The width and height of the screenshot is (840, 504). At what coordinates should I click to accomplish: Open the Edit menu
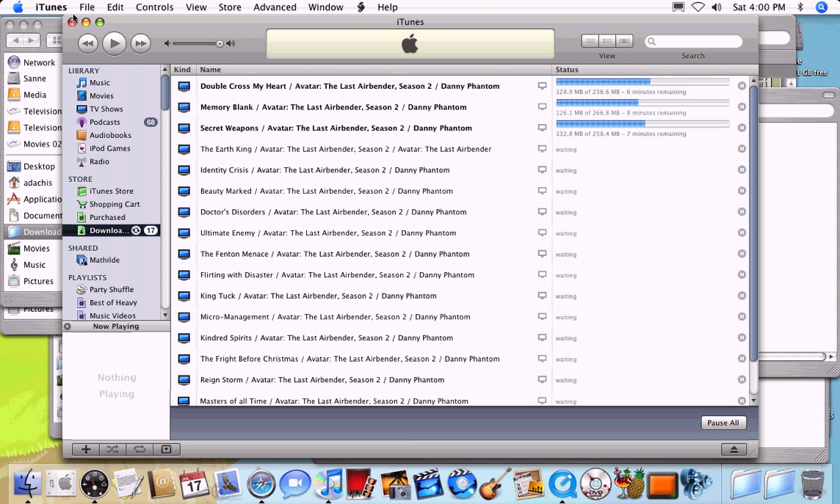(x=115, y=7)
